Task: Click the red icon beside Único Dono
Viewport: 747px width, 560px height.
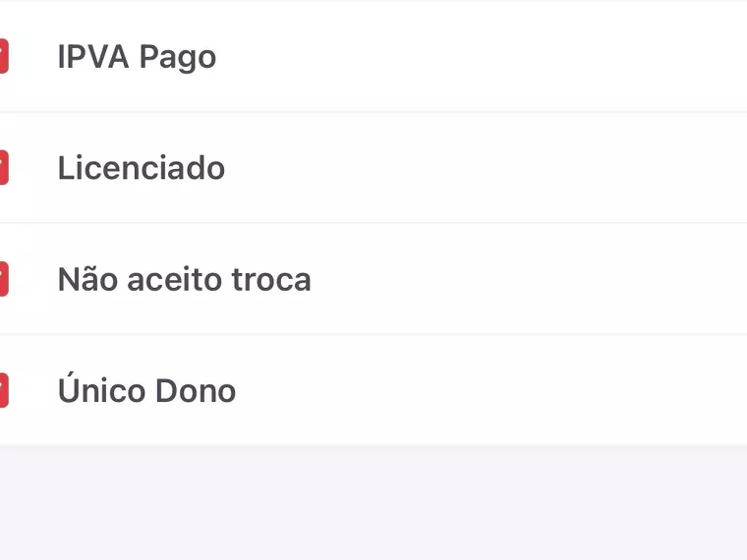Action: tap(3, 391)
